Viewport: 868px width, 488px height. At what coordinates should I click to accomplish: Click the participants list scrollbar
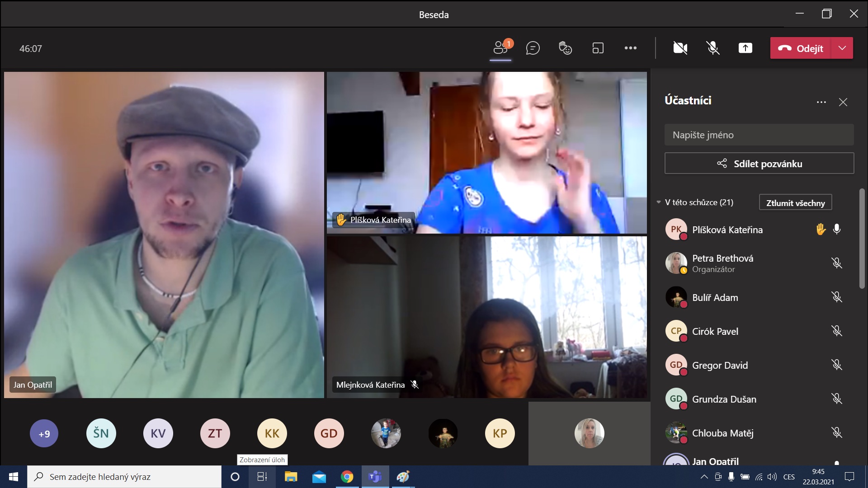(x=862, y=239)
